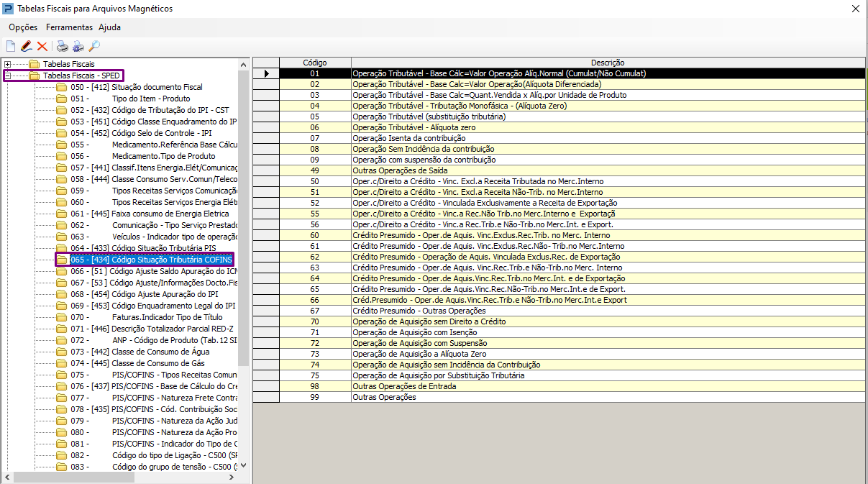The height and width of the screenshot is (484, 868).
Task: Expand the Tabelas Fiscais tree node
Action: tap(7, 64)
